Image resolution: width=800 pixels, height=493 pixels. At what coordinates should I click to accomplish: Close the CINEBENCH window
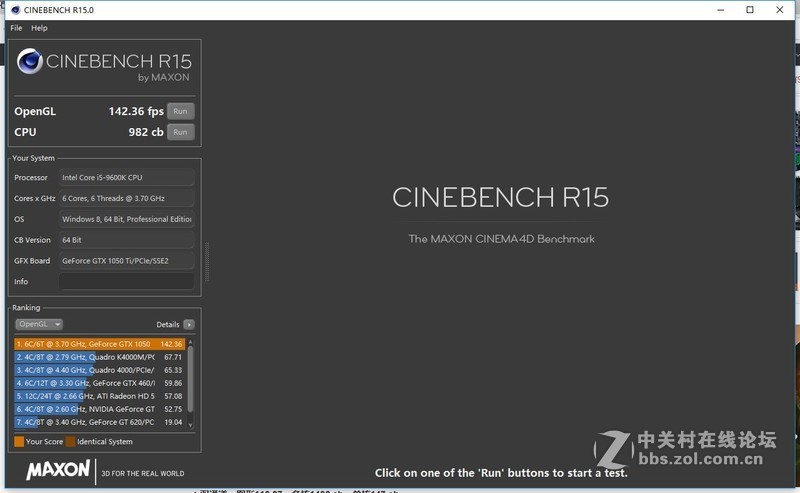coord(780,10)
